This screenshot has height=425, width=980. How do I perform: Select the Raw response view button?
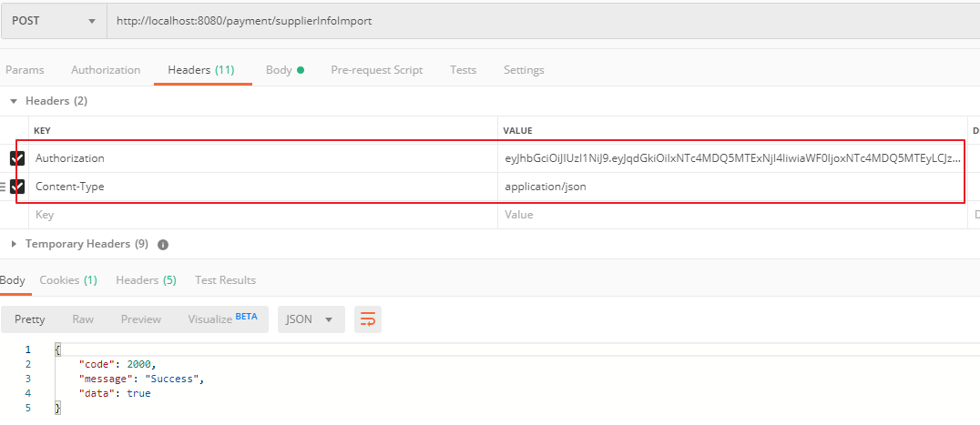83,319
